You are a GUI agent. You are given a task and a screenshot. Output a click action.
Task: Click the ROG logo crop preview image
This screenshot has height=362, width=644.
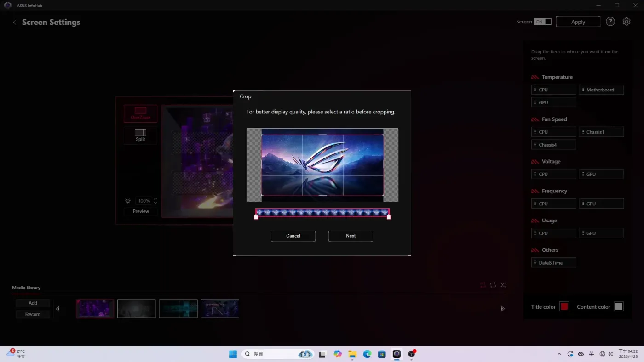click(322, 165)
